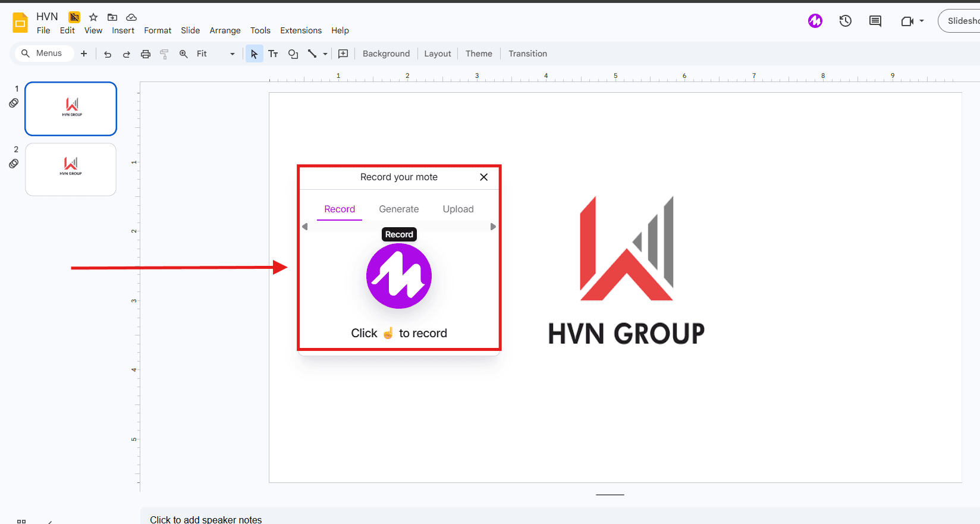Image resolution: width=980 pixels, height=524 pixels.
Task: Select slide 2 thumbnail
Action: (71, 170)
